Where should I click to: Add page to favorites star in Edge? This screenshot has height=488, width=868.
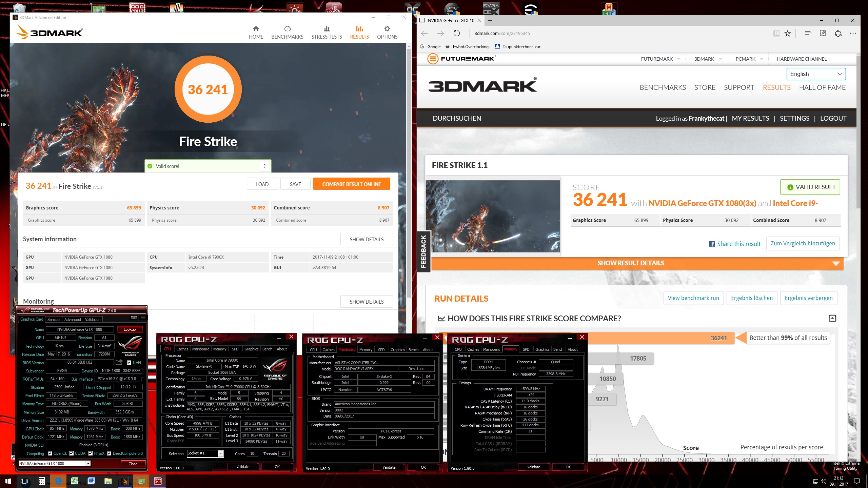tap(788, 33)
